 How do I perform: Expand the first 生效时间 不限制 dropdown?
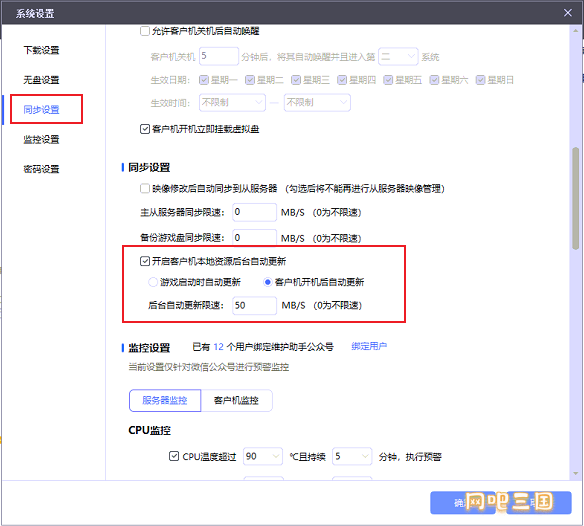point(232,102)
